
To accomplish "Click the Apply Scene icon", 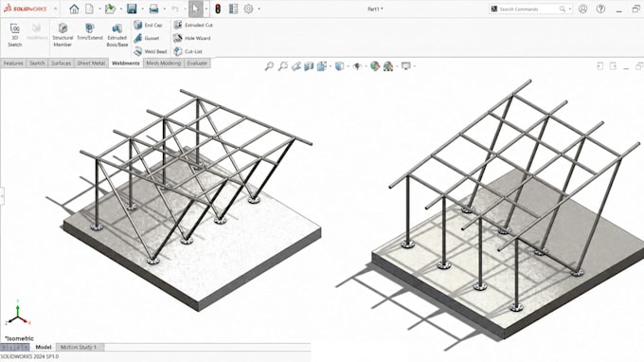I will [388, 65].
